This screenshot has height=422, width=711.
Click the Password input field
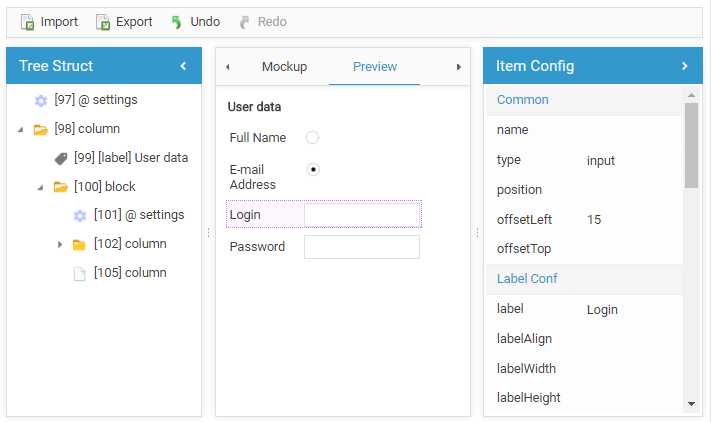362,247
